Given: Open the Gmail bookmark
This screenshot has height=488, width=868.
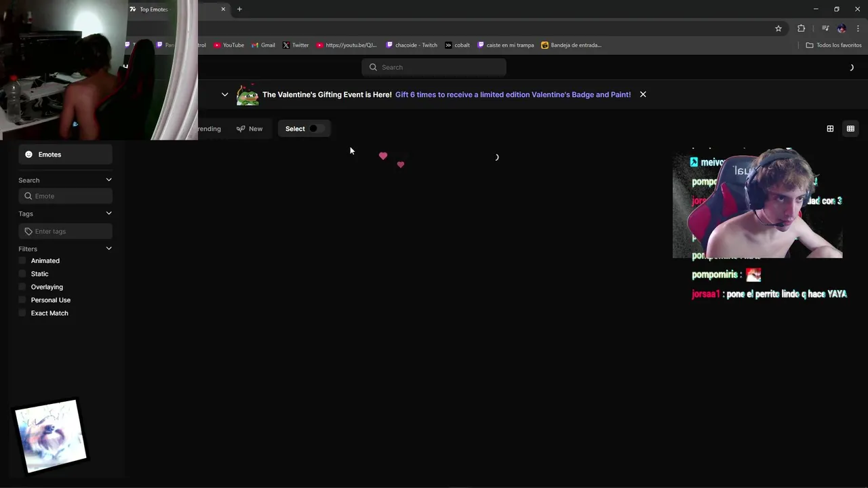Looking at the screenshot, I should (x=263, y=45).
